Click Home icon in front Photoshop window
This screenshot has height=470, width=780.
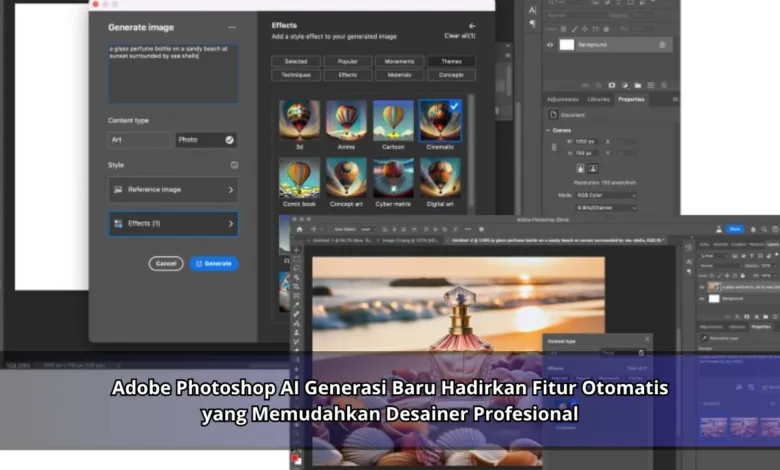point(299,229)
